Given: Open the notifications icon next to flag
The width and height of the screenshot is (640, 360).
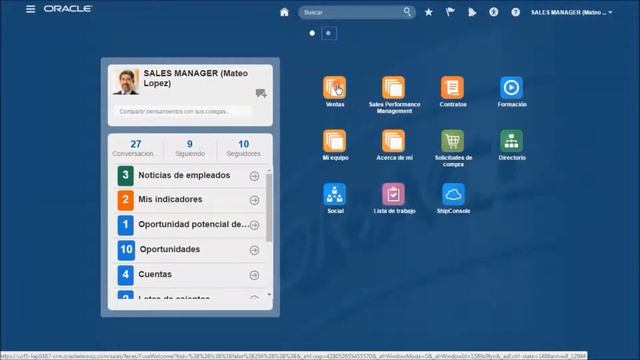Looking at the screenshot, I should (x=472, y=12).
